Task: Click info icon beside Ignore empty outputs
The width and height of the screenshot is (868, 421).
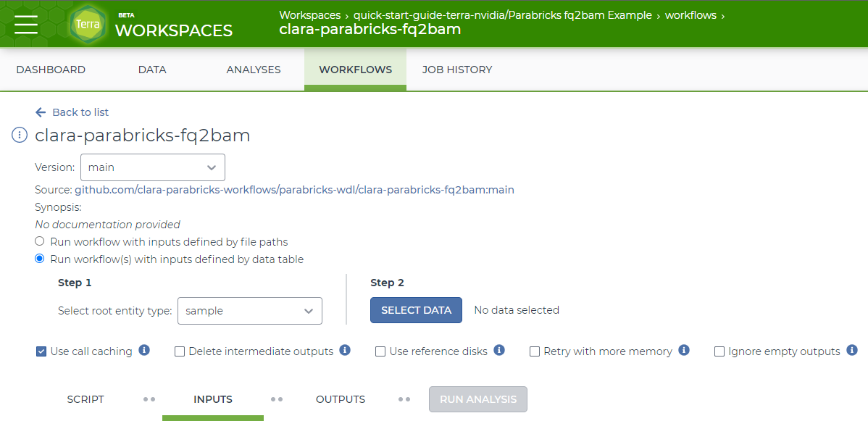Action: [852, 351]
